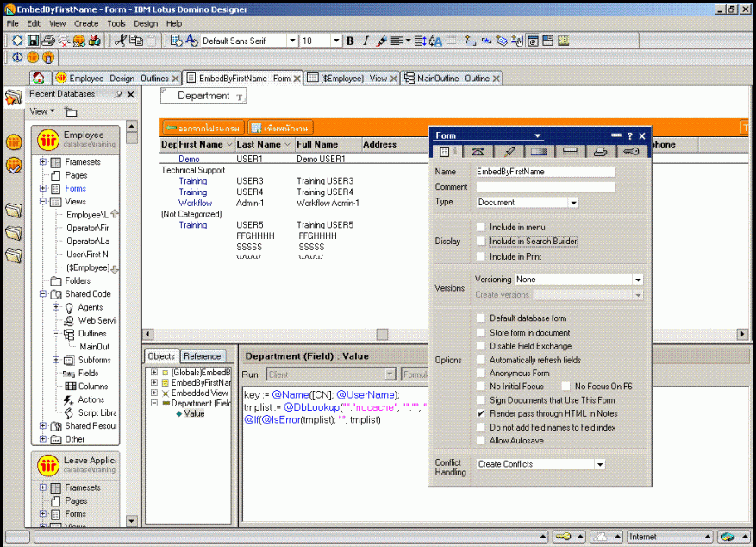Screen dimensions: 756x547
Task: Click the Leave Application database icon
Action: coord(48,466)
